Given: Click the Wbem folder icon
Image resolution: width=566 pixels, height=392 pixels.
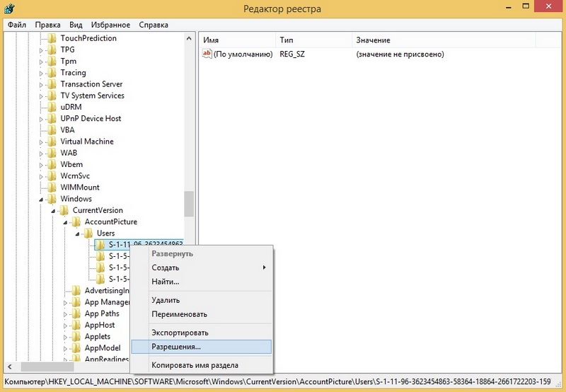Looking at the screenshot, I should (x=52, y=164).
